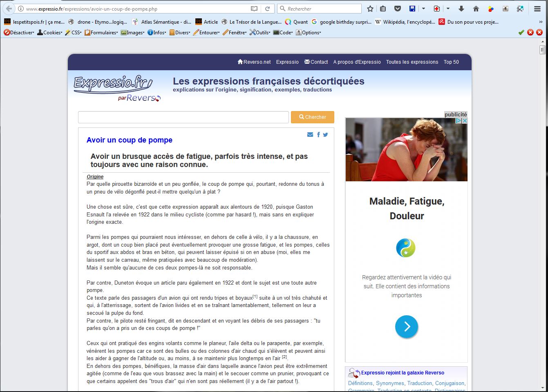This screenshot has width=548, height=392.
Task: Close the ad with its X icon
Action: click(x=464, y=121)
